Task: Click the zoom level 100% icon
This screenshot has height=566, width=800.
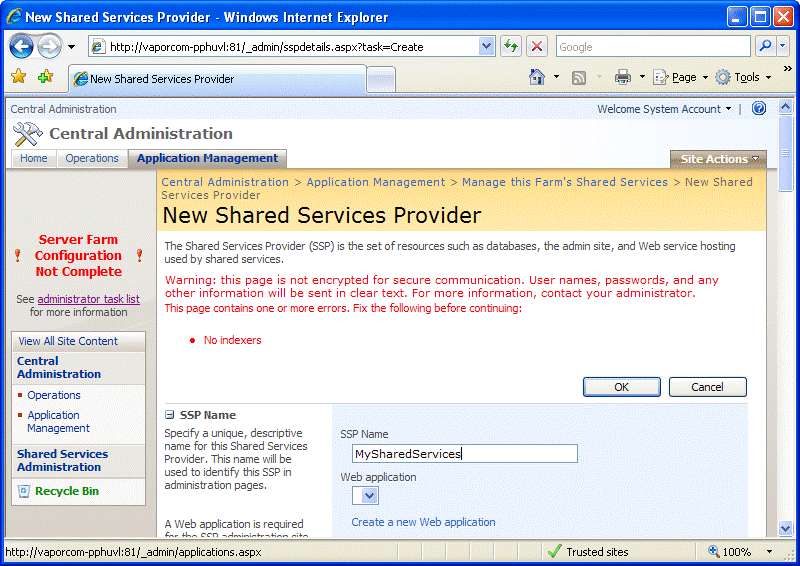Action: click(713, 551)
